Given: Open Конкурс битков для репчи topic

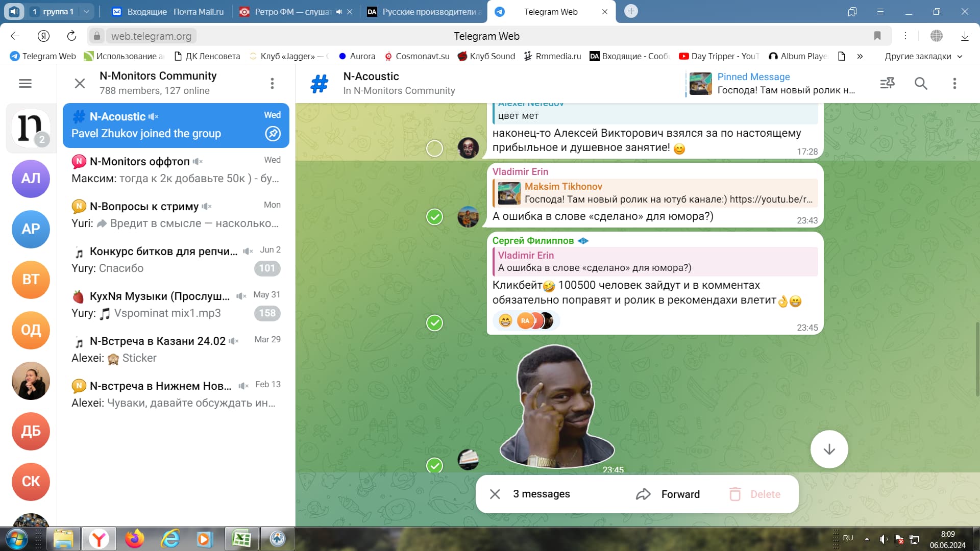Looking at the screenshot, I should (176, 260).
